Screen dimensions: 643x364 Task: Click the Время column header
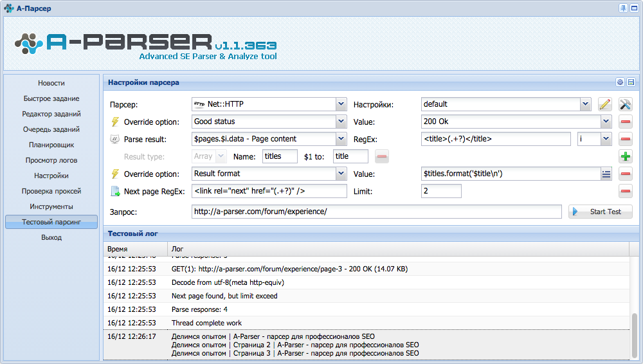click(135, 249)
